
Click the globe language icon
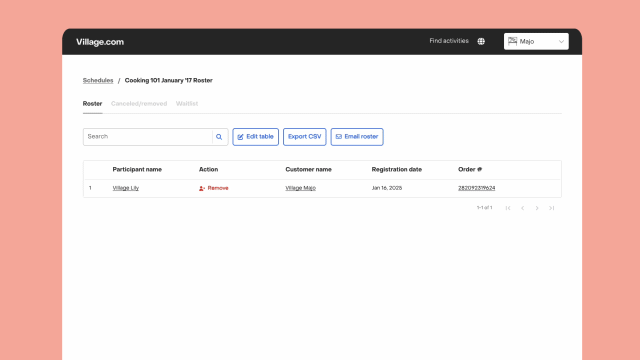pyautogui.click(x=481, y=41)
